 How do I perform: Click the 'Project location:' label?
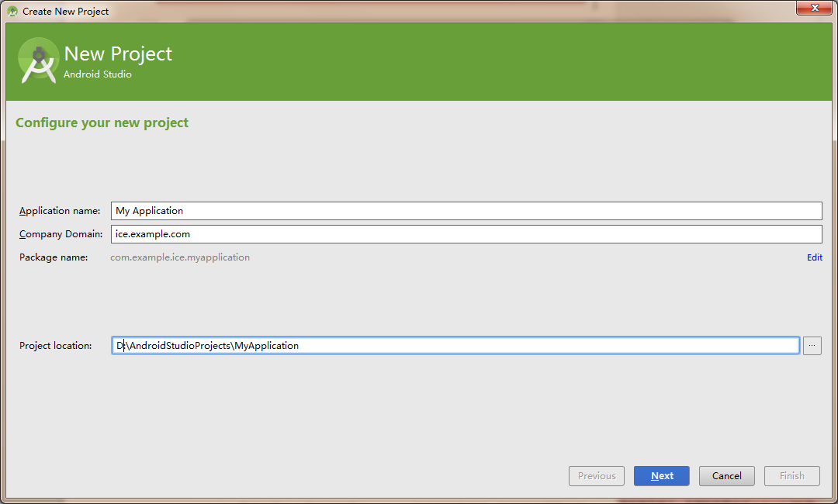click(56, 345)
